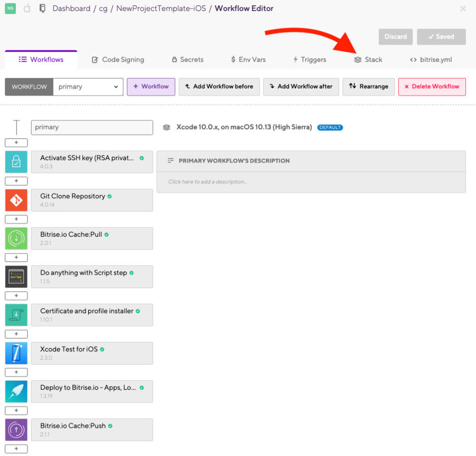476x456 pixels.
Task: Click verified badge on Activate SSH key step
Action: 141,158
